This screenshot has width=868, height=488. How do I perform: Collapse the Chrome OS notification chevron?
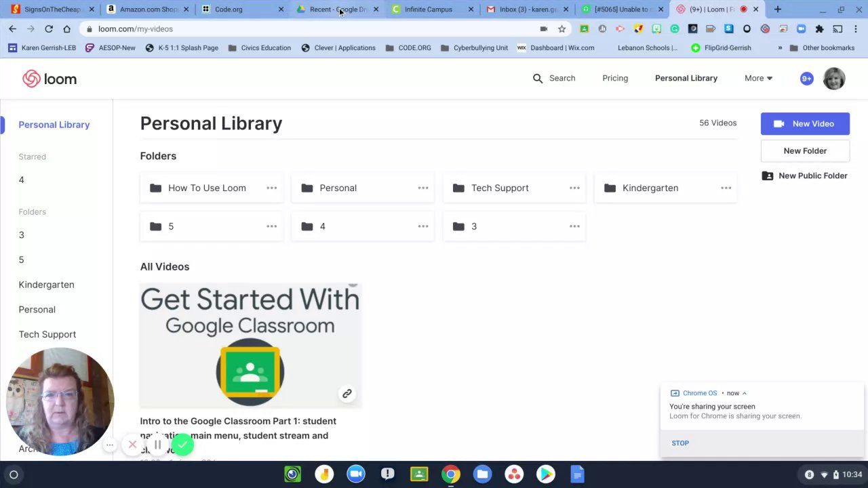tap(744, 393)
